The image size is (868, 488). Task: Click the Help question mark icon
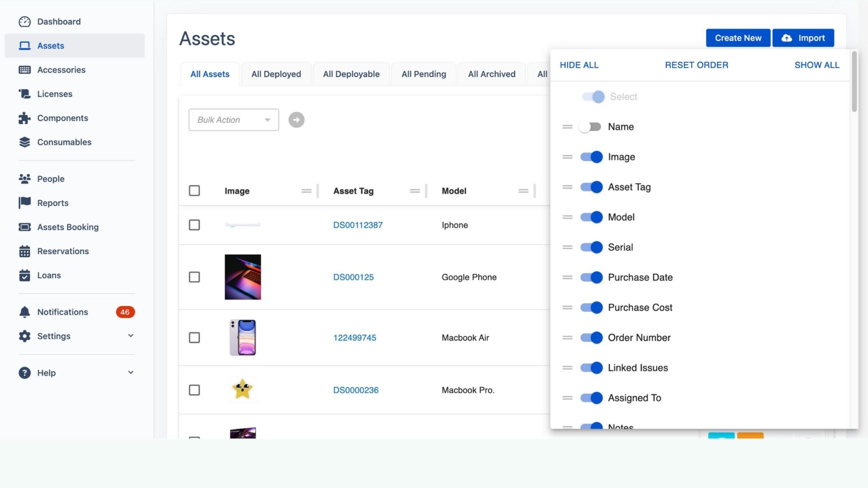pos(24,373)
